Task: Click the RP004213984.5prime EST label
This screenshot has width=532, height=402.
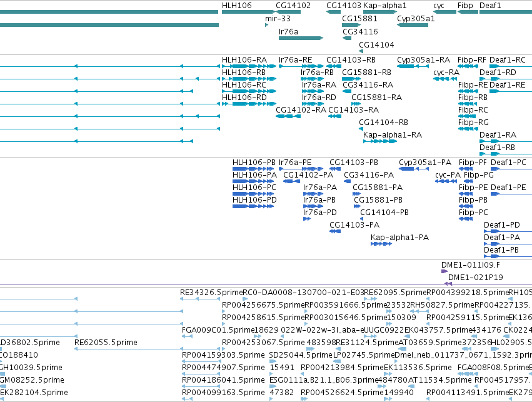Action: (x=342, y=368)
